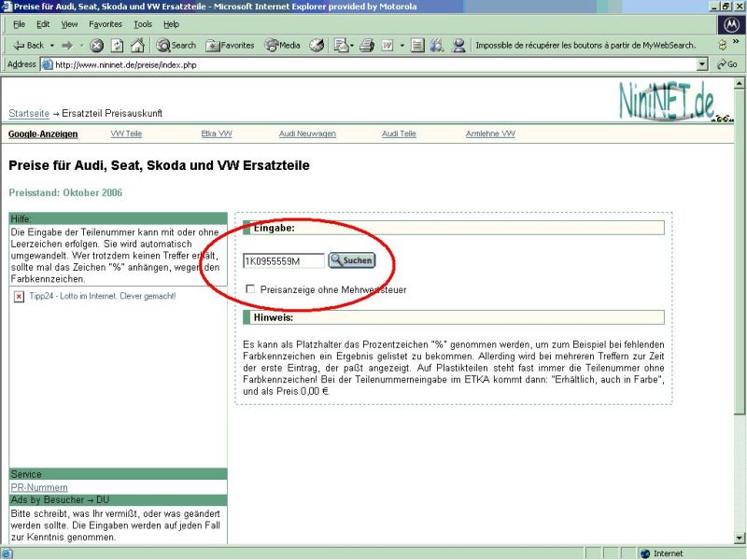This screenshot has height=560, width=747.
Task: Expand the toolbar overflow chevron
Action: (736, 41)
